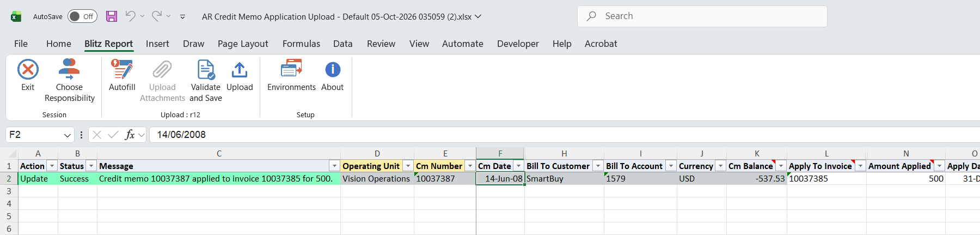
Task: Open the Bill To Customer filter
Action: (x=598, y=166)
